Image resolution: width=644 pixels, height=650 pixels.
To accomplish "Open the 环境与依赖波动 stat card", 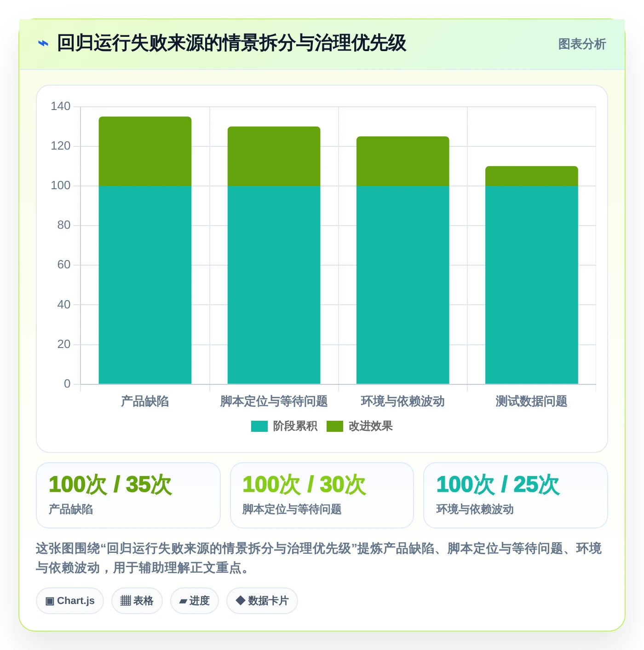I will pyautogui.click(x=516, y=495).
